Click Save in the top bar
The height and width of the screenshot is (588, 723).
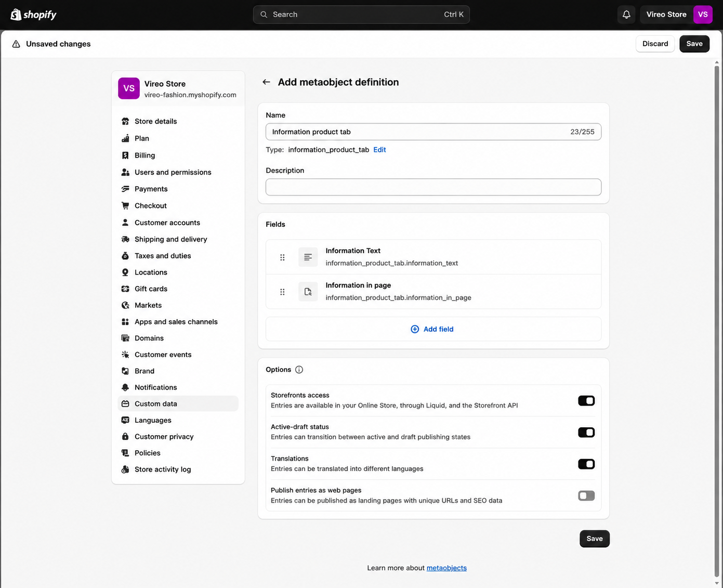pos(694,44)
